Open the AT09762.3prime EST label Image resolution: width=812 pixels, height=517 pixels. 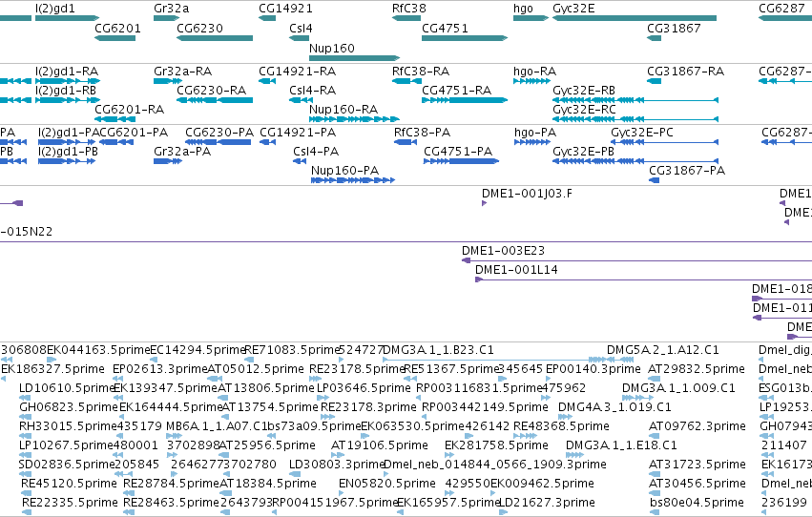click(x=697, y=426)
